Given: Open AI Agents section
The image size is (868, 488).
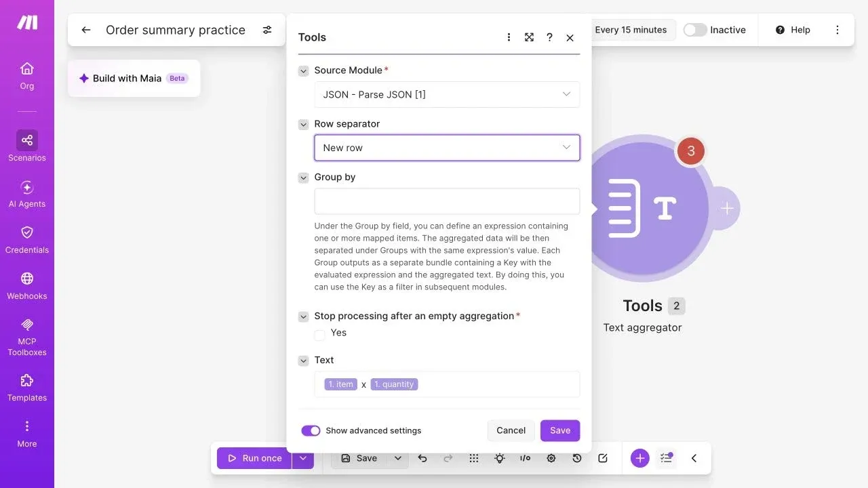Looking at the screenshot, I should (x=27, y=194).
